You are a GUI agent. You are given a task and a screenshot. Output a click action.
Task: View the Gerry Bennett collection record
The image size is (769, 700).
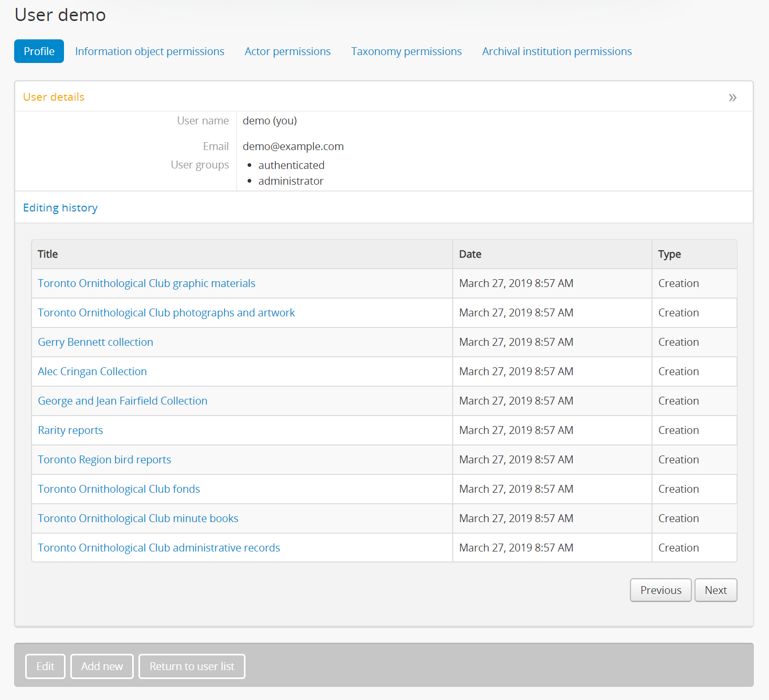click(95, 342)
